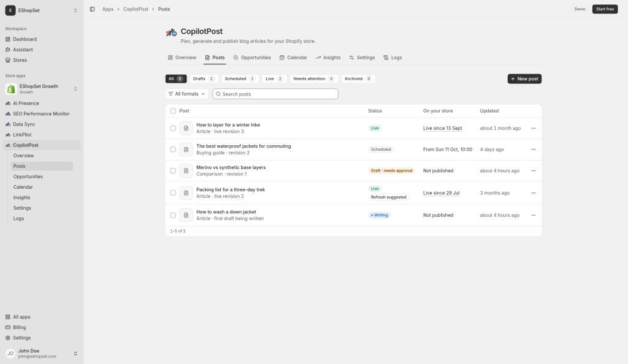Open Opportunities in the sidebar submenu
The height and width of the screenshot is (364, 628).
pyautogui.click(x=42, y=176)
